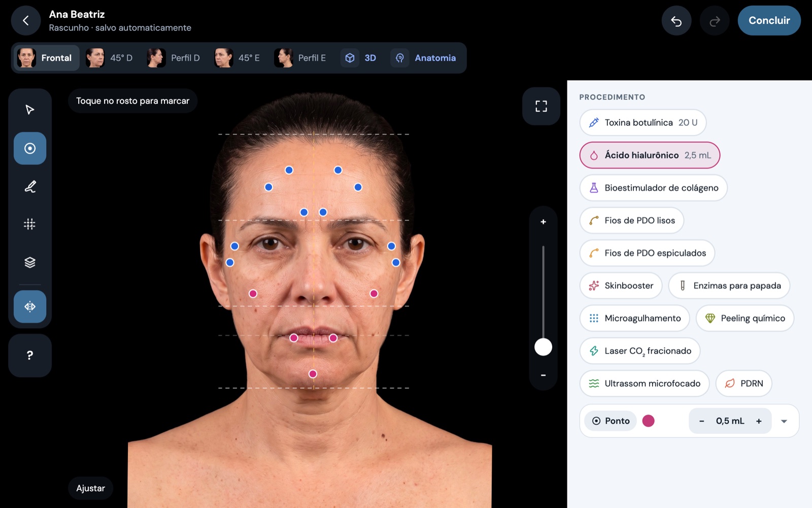Screen dimensions: 812x508
Task: Choose the PDRN procedure
Action: pyautogui.click(x=744, y=383)
